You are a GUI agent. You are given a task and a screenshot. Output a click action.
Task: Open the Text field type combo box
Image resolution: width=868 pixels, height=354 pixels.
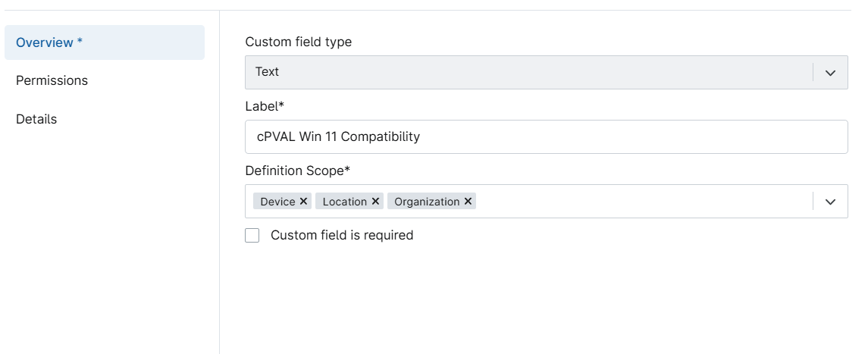click(547, 72)
